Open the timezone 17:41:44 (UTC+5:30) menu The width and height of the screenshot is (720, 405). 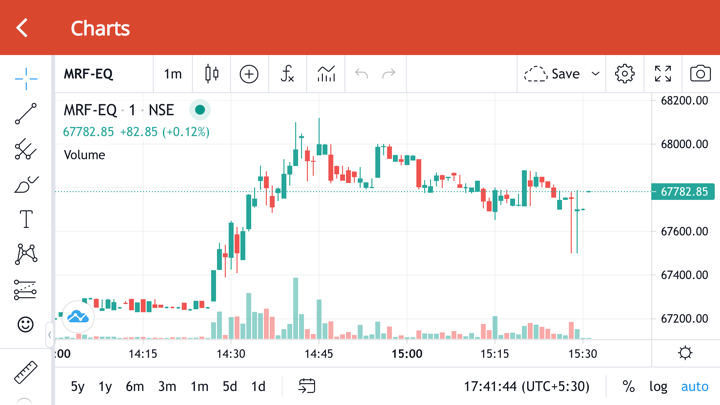(526, 387)
